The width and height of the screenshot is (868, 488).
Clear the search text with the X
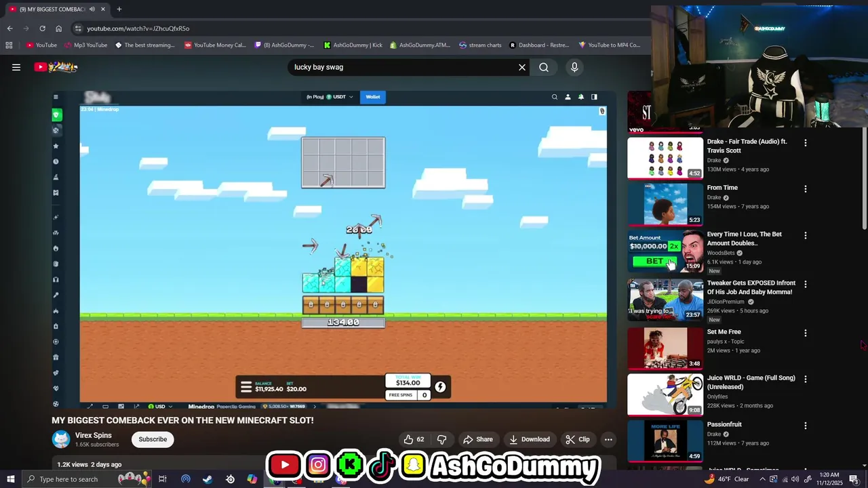(522, 67)
